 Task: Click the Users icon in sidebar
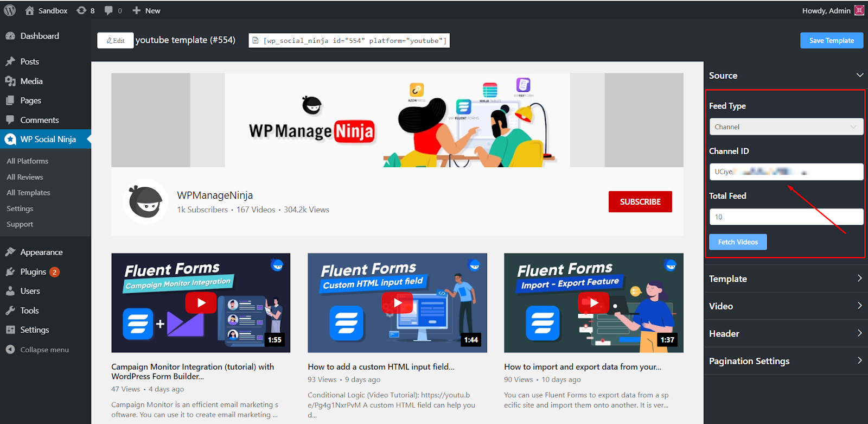coord(10,291)
